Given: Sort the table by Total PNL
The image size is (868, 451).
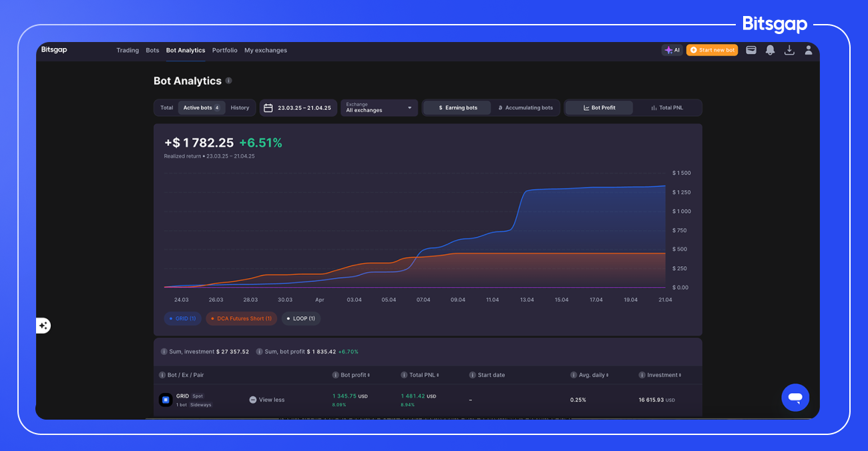Looking at the screenshot, I should point(424,375).
